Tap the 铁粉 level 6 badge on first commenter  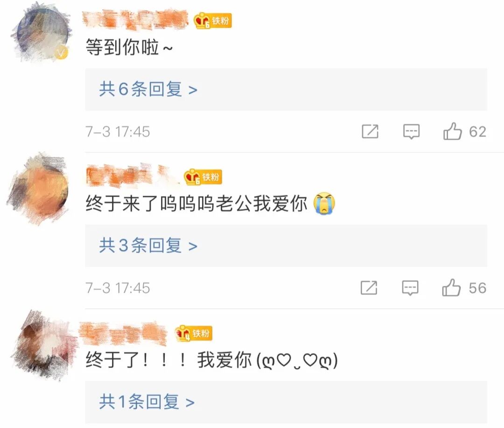(x=213, y=21)
